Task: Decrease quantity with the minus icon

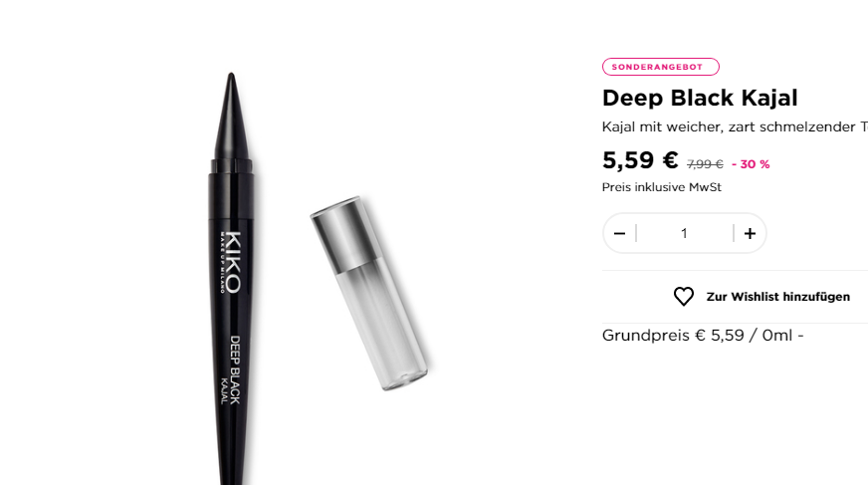Action: (619, 234)
